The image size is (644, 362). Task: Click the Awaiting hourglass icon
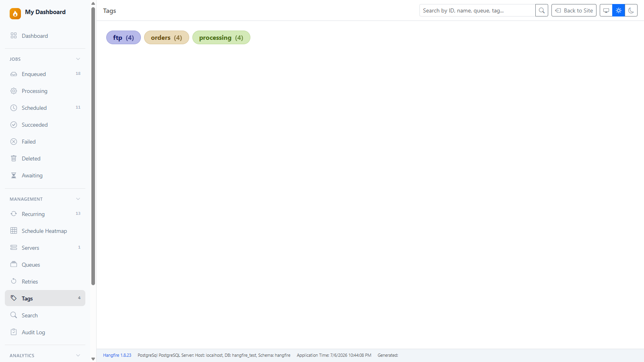[14, 175]
